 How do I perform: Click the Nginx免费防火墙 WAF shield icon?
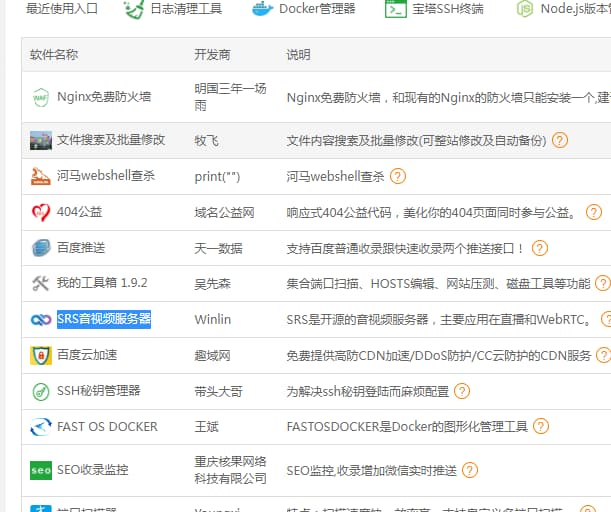click(40, 97)
